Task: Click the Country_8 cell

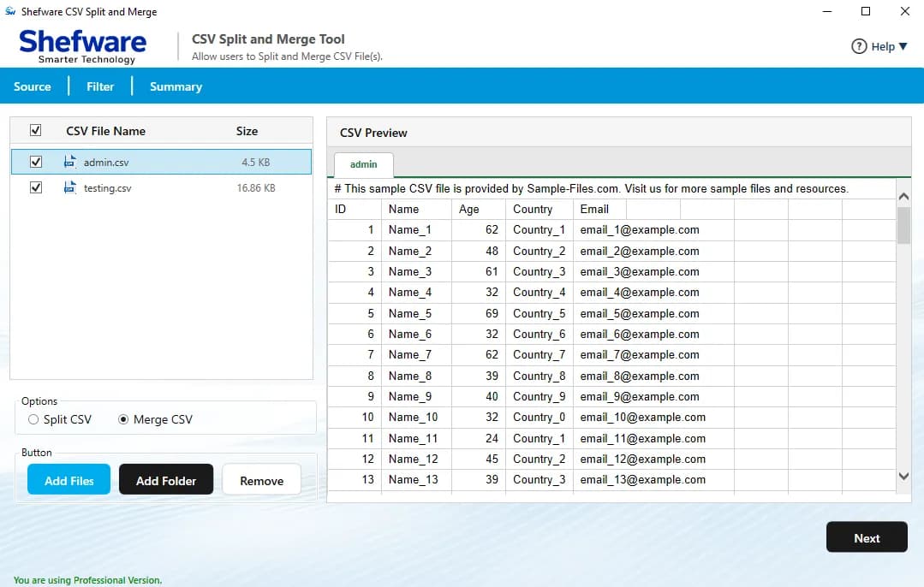Action: click(x=539, y=377)
